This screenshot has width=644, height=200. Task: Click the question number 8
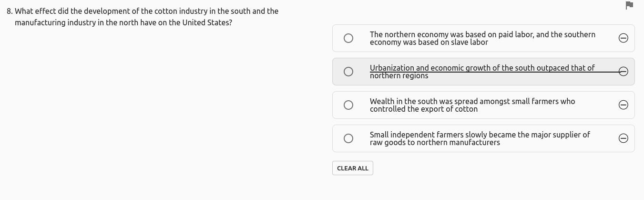(x=10, y=11)
